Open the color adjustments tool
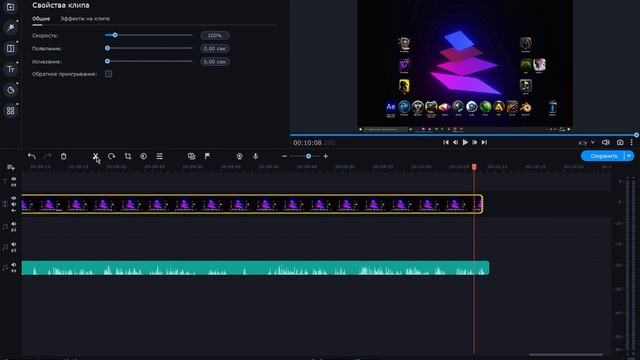Screen dimensions: 640x360 (144, 156)
